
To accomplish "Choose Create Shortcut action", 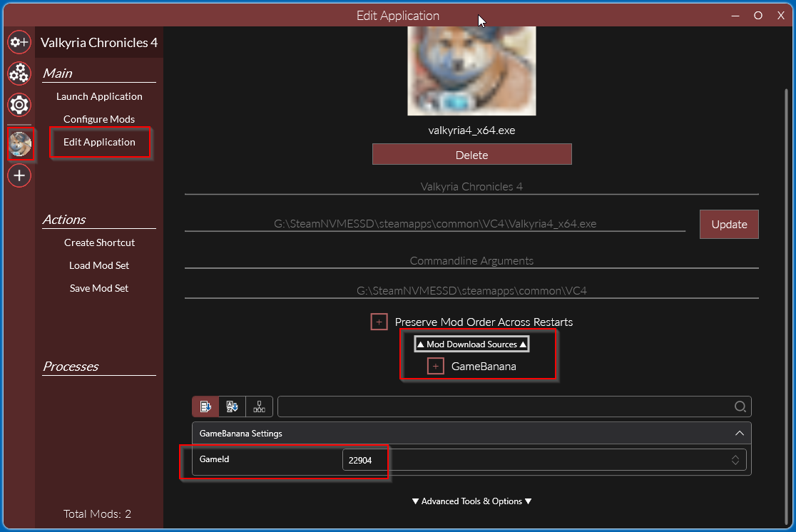I will click(x=100, y=242).
